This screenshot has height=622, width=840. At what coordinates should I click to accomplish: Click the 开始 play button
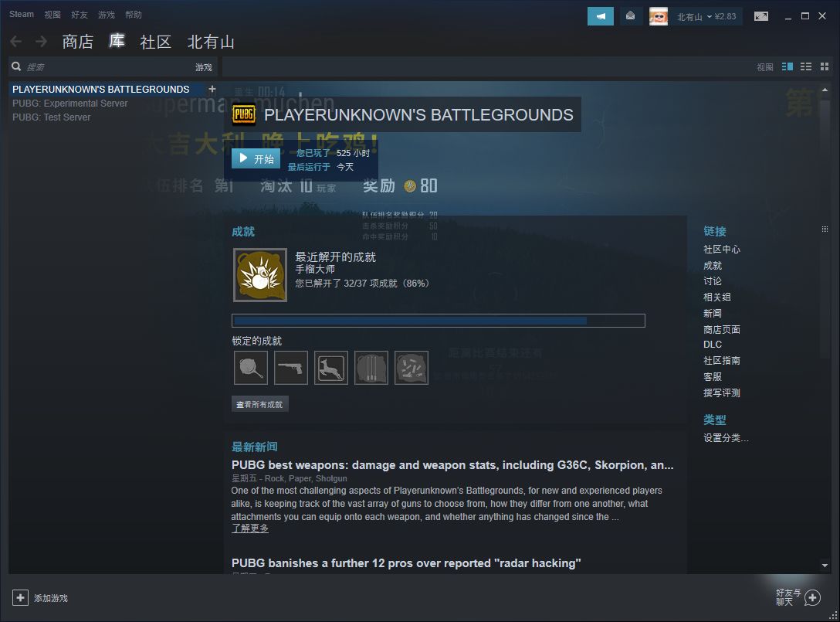tap(256, 158)
